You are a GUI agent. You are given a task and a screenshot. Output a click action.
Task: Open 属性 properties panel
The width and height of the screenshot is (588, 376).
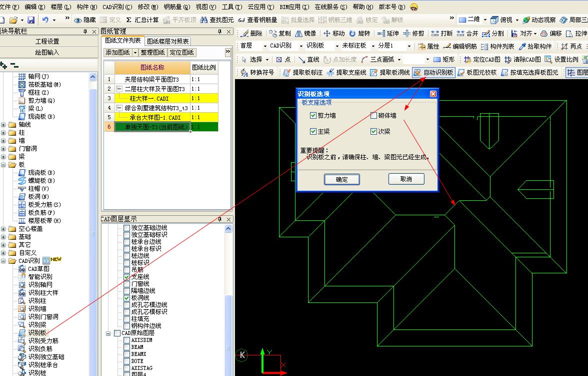pyautogui.click(x=428, y=46)
